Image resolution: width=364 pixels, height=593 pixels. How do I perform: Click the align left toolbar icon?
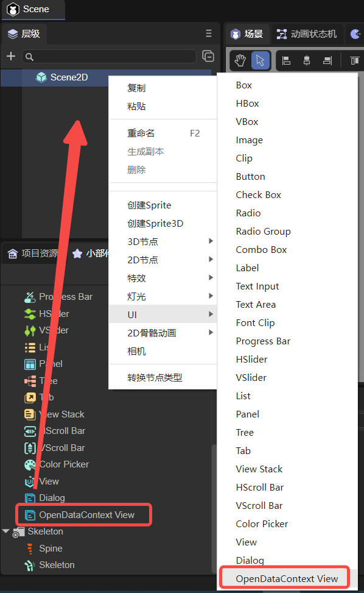(x=287, y=60)
